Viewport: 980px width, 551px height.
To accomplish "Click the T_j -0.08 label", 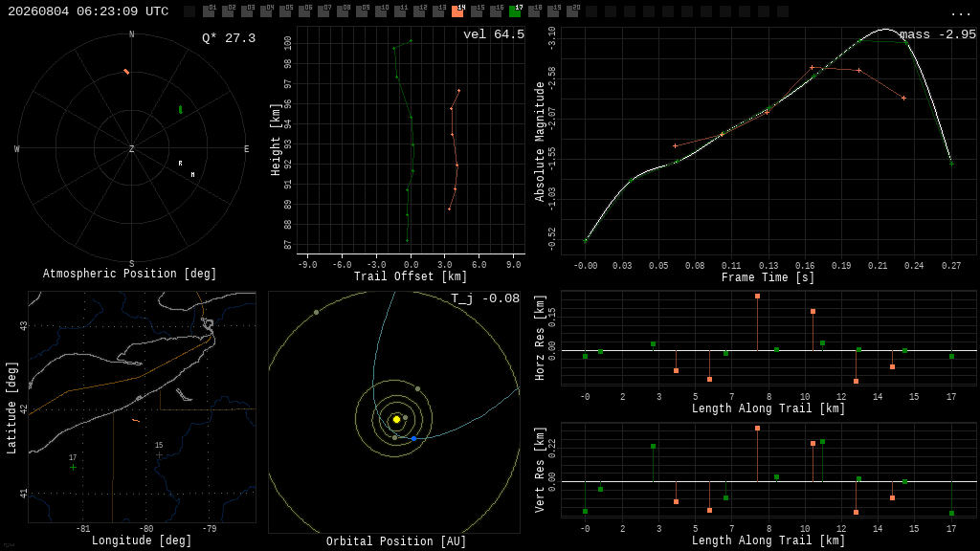I will pos(485,298).
